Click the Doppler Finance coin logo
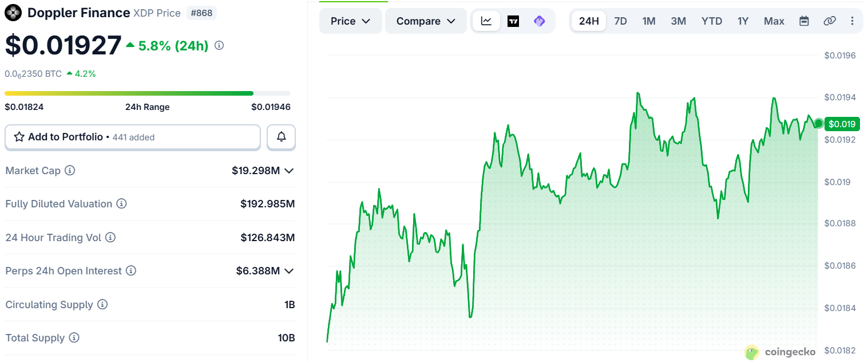Image resolution: width=868 pixels, height=362 pixels. point(13,13)
